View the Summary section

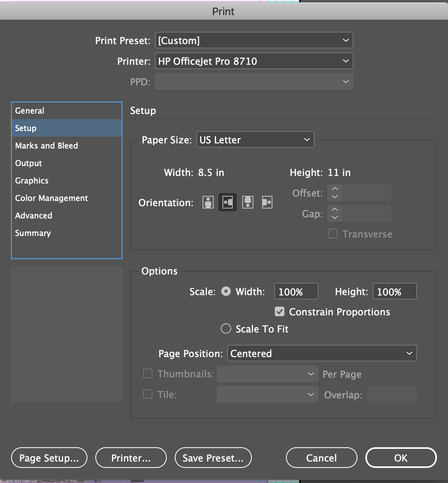tap(33, 233)
